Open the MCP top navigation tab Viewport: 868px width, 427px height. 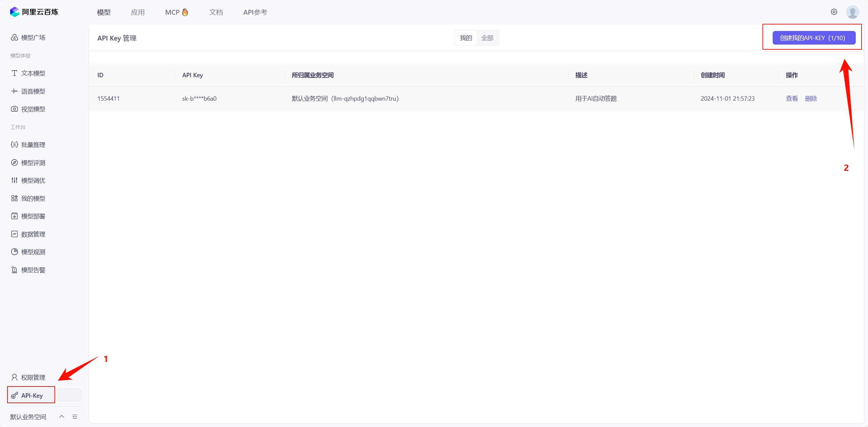[176, 12]
